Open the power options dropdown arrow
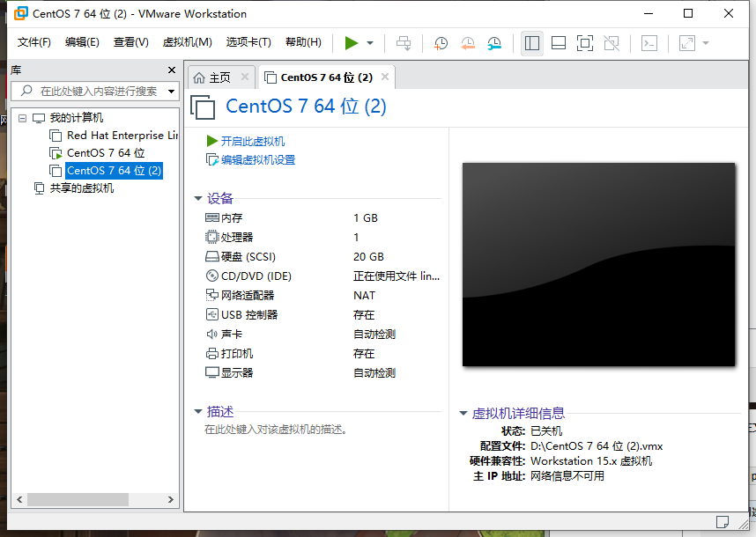This screenshot has width=756, height=537. [x=370, y=43]
